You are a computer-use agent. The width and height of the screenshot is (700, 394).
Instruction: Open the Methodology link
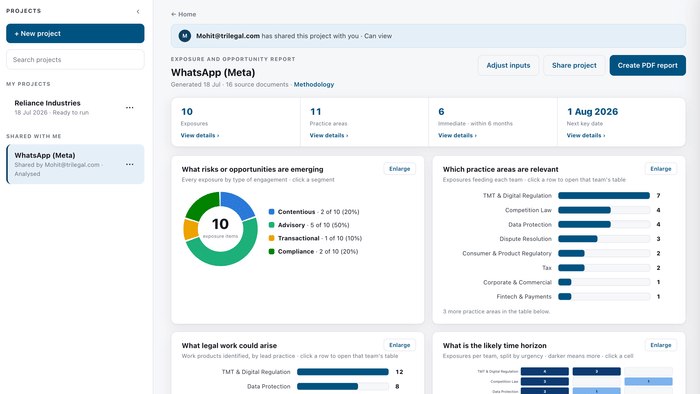coord(314,84)
